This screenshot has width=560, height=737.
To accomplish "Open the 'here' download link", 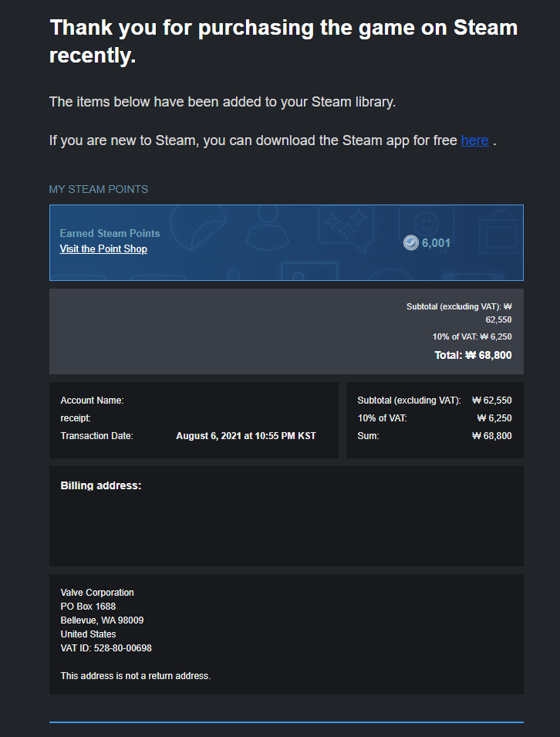I will (x=474, y=140).
